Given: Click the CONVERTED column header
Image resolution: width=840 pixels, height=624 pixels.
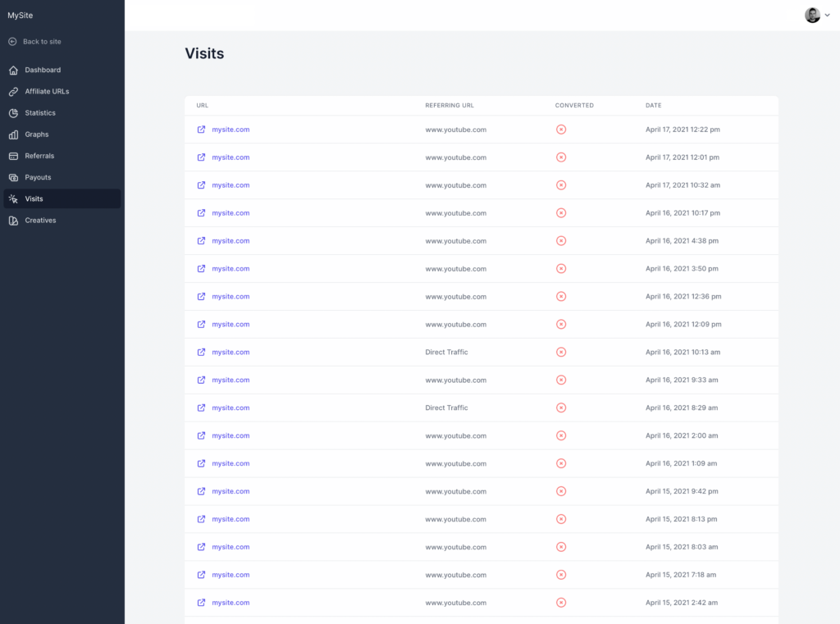Looking at the screenshot, I should coord(574,106).
